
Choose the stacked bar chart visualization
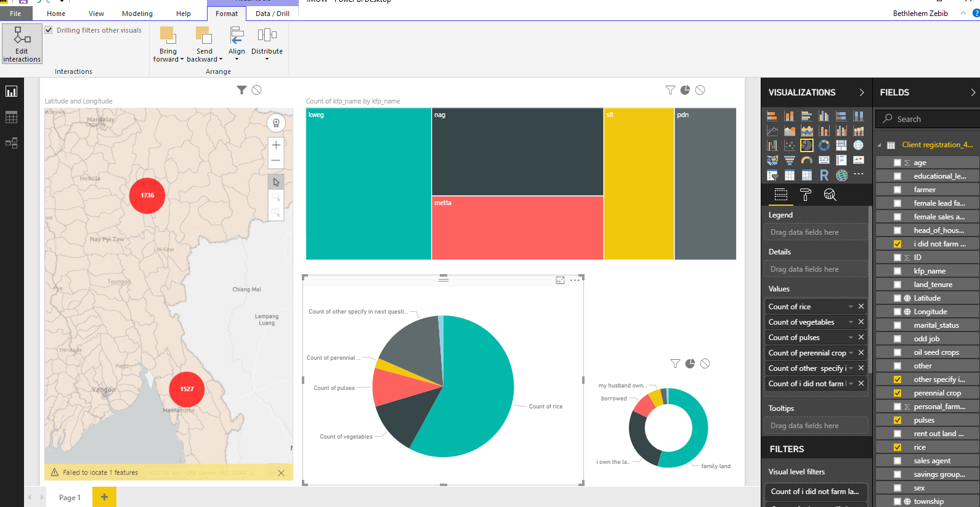772,116
